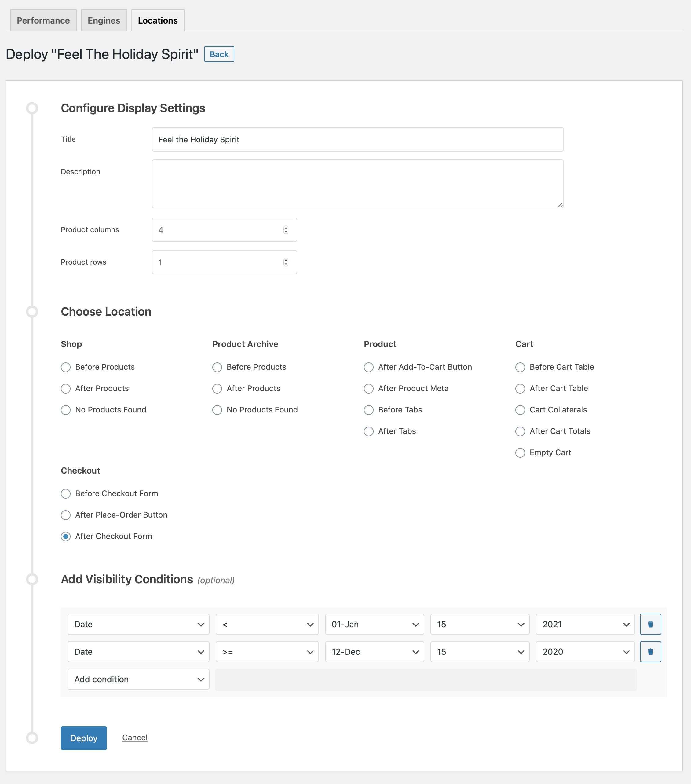Open the 12-Dec month dropdown

coord(374,652)
